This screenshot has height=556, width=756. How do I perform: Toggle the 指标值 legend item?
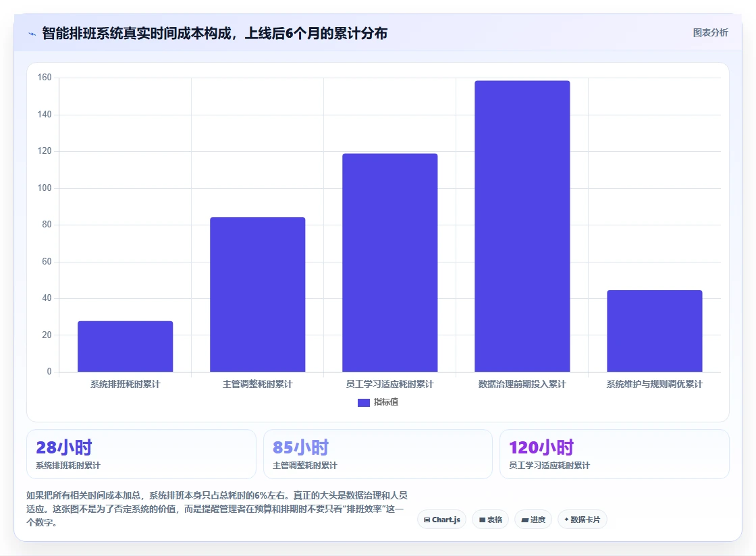tap(378, 402)
